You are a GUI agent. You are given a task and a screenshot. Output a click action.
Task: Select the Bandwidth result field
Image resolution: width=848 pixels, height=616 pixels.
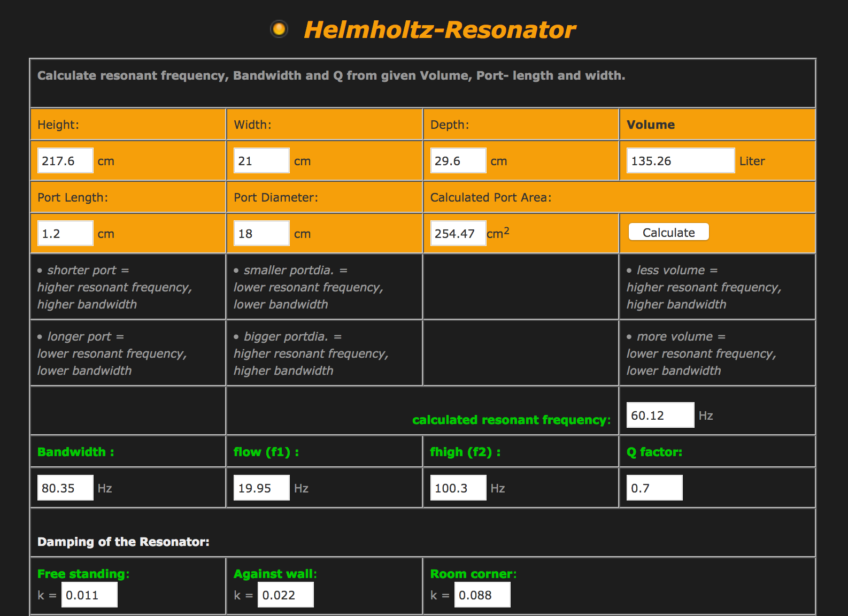coord(65,488)
